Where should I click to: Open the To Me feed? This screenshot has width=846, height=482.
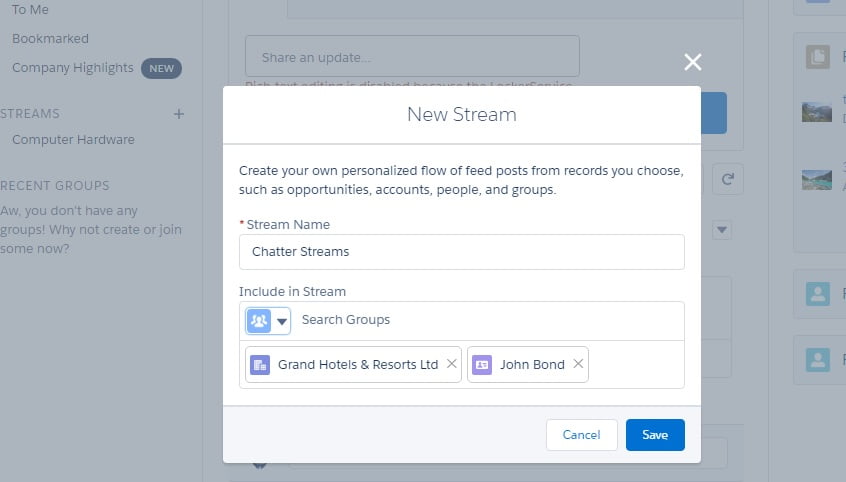pyautogui.click(x=30, y=10)
